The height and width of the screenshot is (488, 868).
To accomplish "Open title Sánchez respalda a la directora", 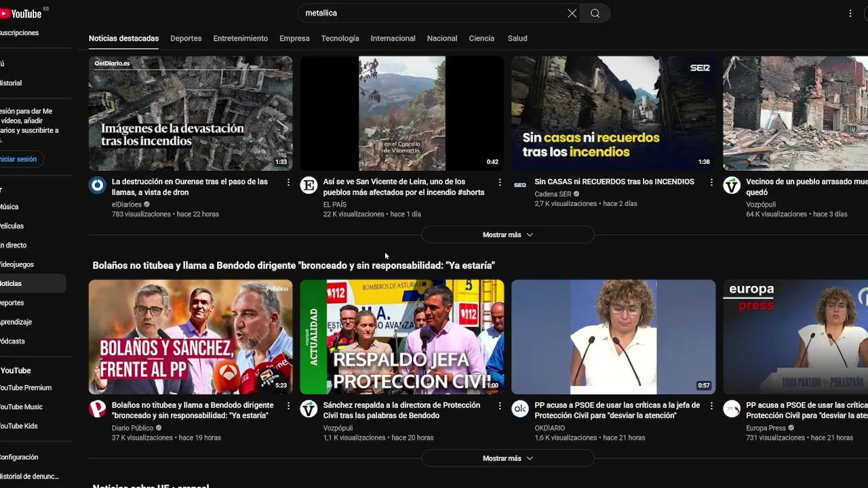I will 401,411.
